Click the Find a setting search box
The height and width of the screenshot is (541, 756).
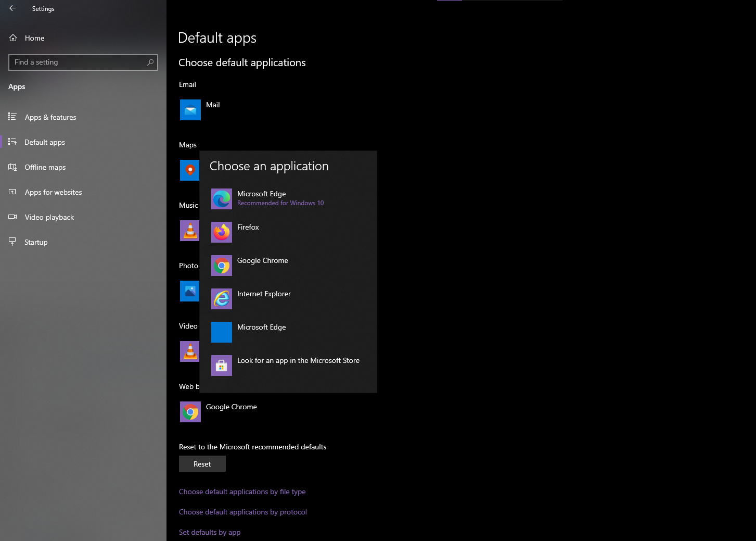tap(83, 62)
